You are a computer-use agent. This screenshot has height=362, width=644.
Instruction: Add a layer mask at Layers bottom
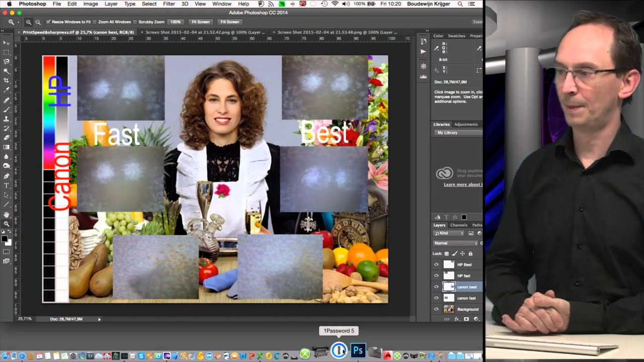coord(466,319)
